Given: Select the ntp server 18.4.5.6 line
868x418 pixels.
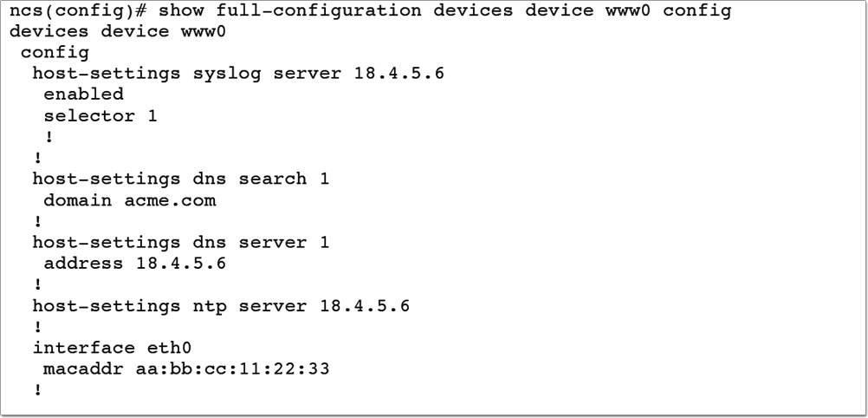Looking at the screenshot, I should [x=221, y=306].
